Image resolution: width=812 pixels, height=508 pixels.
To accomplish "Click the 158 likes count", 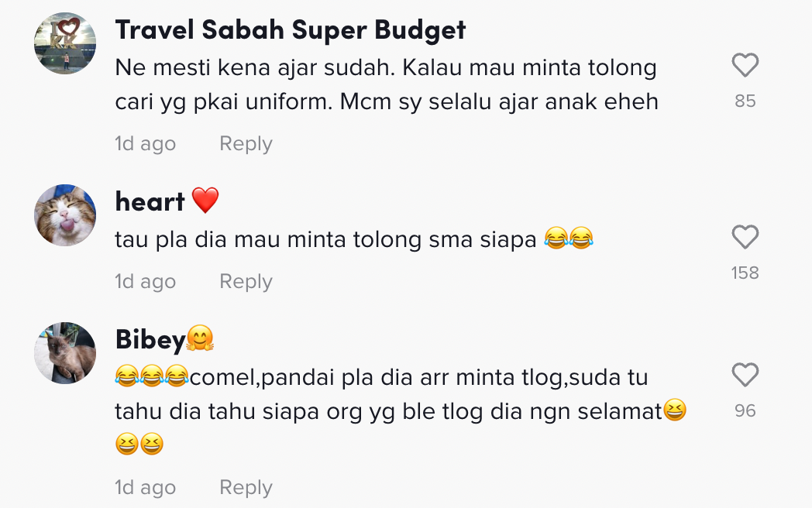I will (x=745, y=273).
